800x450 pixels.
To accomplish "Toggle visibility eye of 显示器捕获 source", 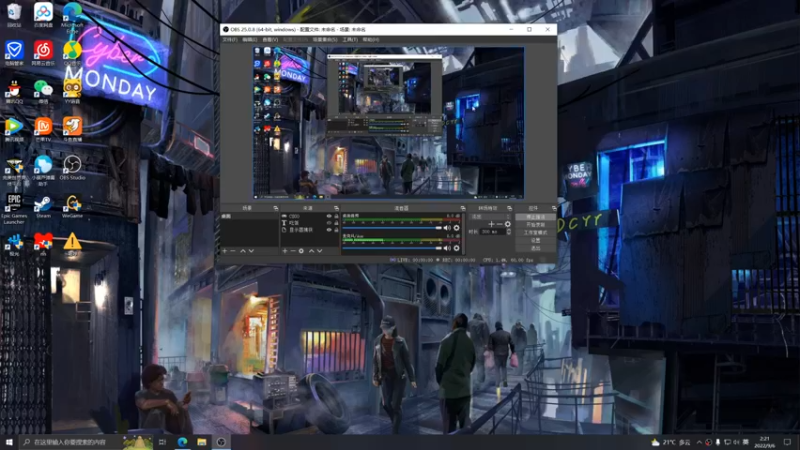I will click(329, 230).
